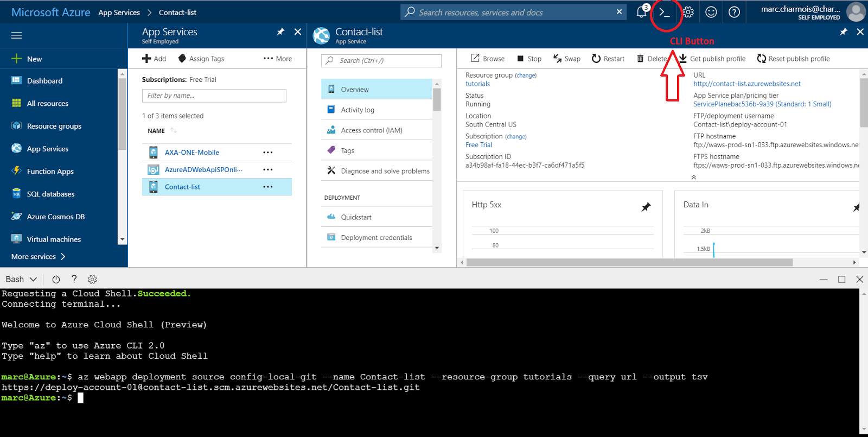Screen dimensions: 868x437
Task: Click Get publish profile
Action: coord(712,59)
